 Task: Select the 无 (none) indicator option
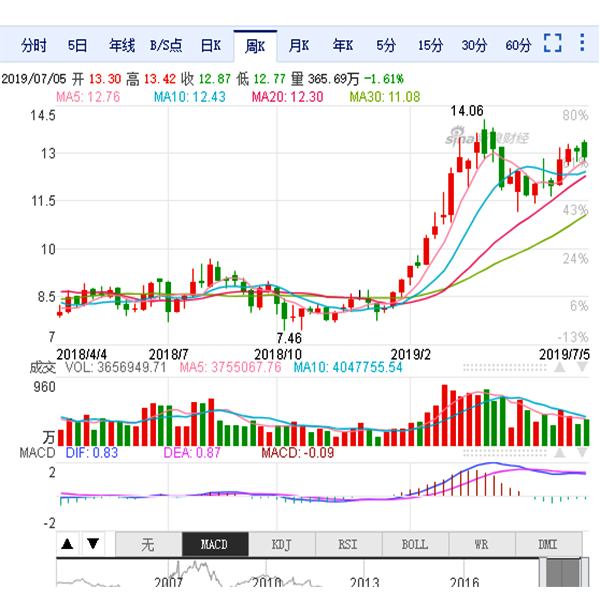point(147,545)
